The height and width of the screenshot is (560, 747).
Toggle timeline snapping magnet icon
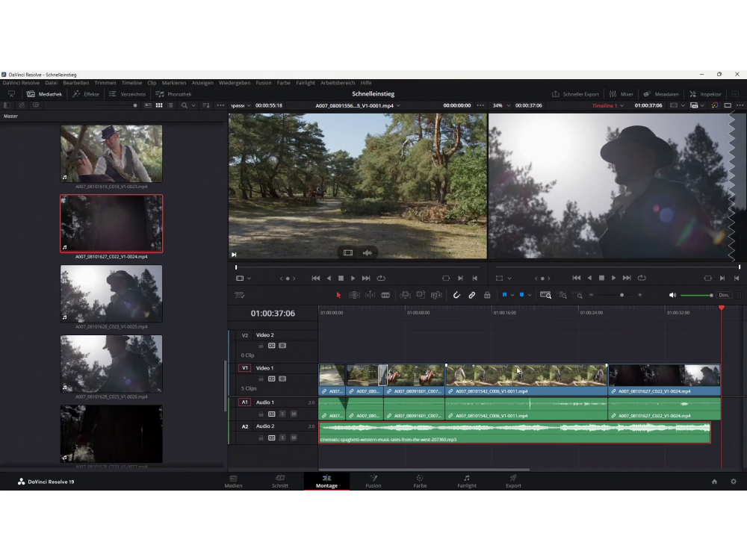(456, 295)
